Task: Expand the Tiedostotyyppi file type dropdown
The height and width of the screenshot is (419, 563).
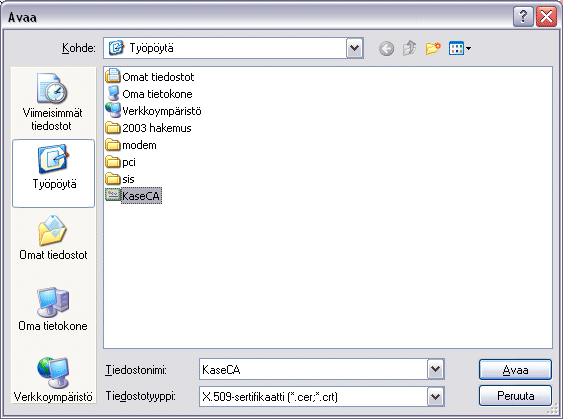Action: click(436, 396)
